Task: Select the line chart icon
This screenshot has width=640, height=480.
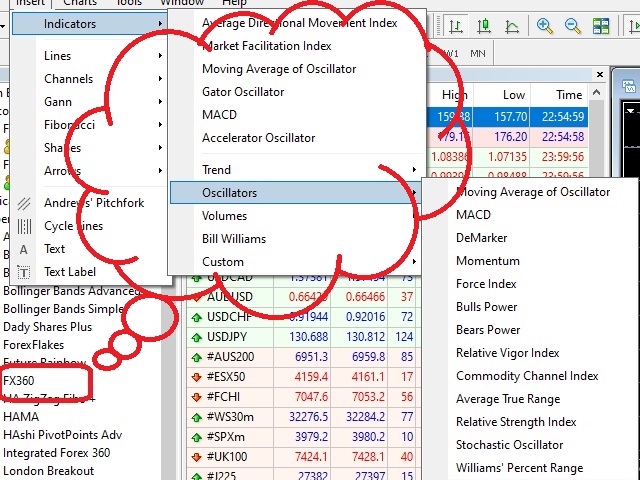Action: point(511,26)
